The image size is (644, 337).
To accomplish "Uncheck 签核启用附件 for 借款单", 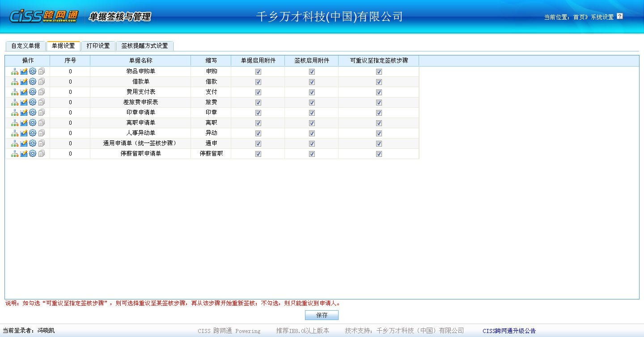I will point(312,82).
